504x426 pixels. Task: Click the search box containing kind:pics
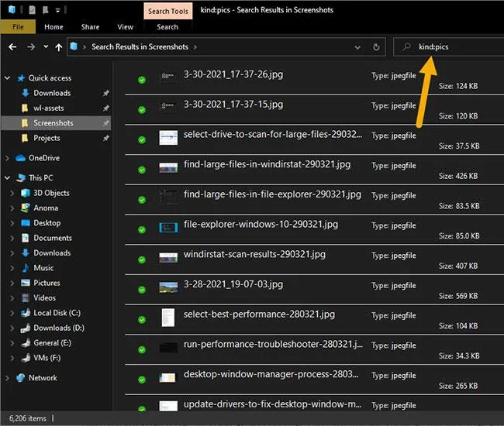point(449,47)
